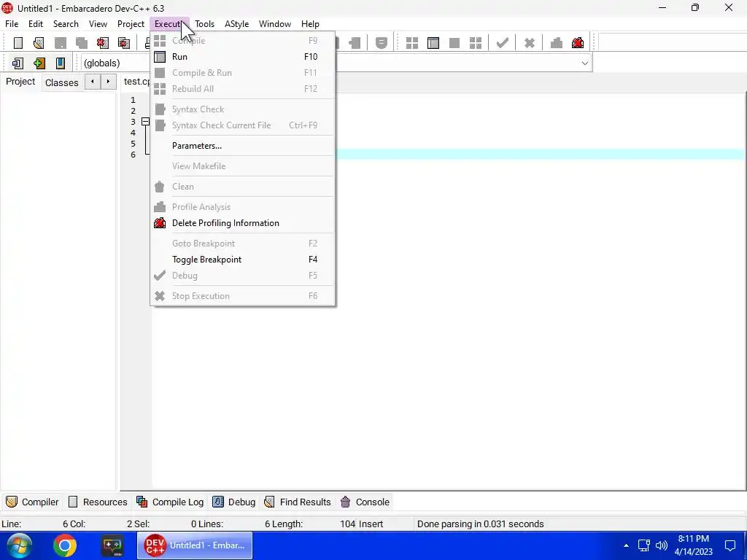Open the Console bottom tab

pos(365,502)
